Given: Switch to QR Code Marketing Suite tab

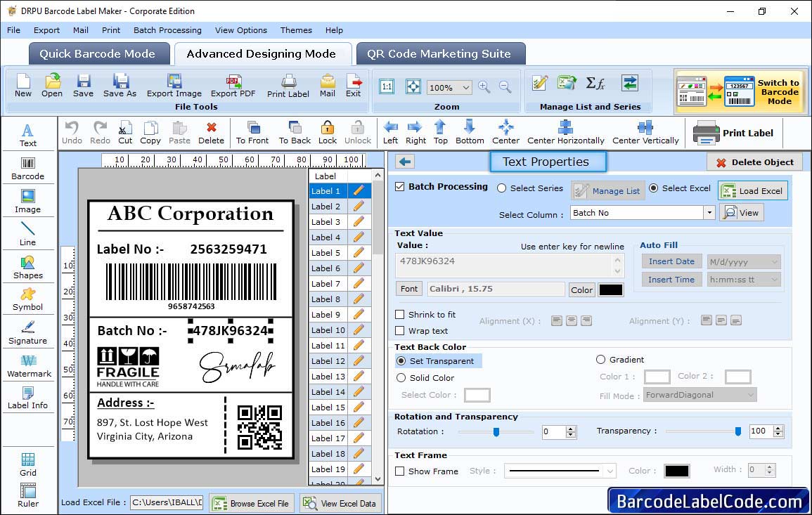Looking at the screenshot, I should (x=441, y=54).
